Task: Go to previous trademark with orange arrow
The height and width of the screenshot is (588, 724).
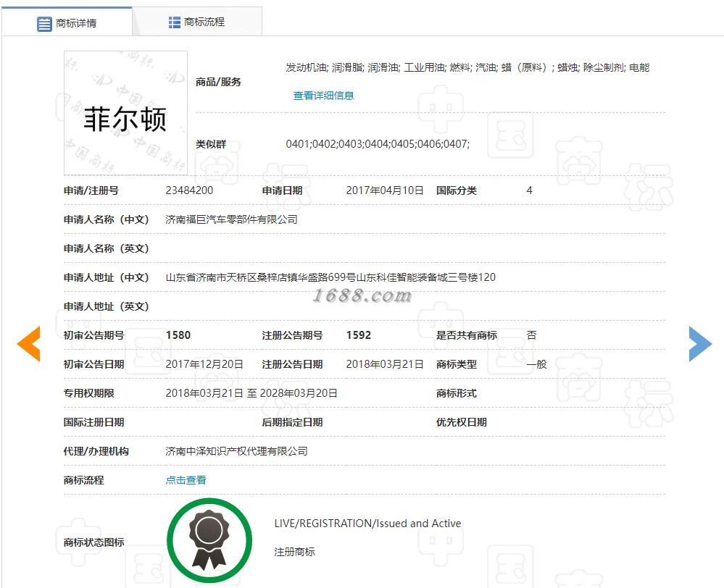Action: point(29,343)
